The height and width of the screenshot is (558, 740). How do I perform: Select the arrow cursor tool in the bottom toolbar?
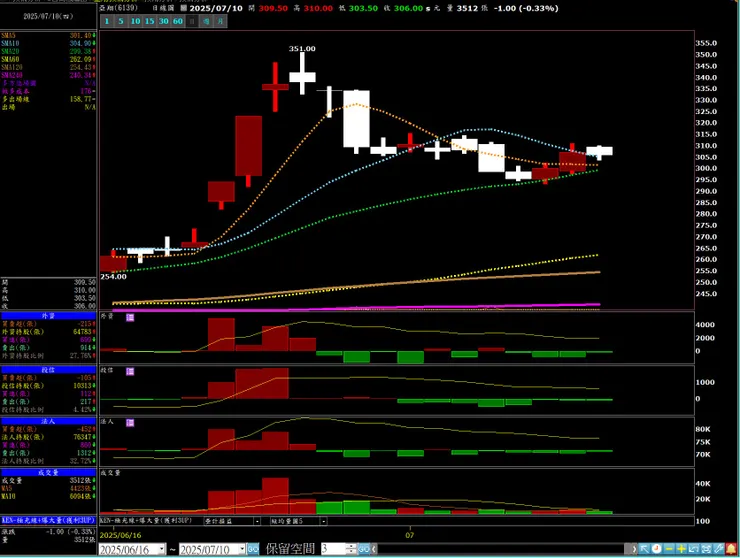point(644,549)
